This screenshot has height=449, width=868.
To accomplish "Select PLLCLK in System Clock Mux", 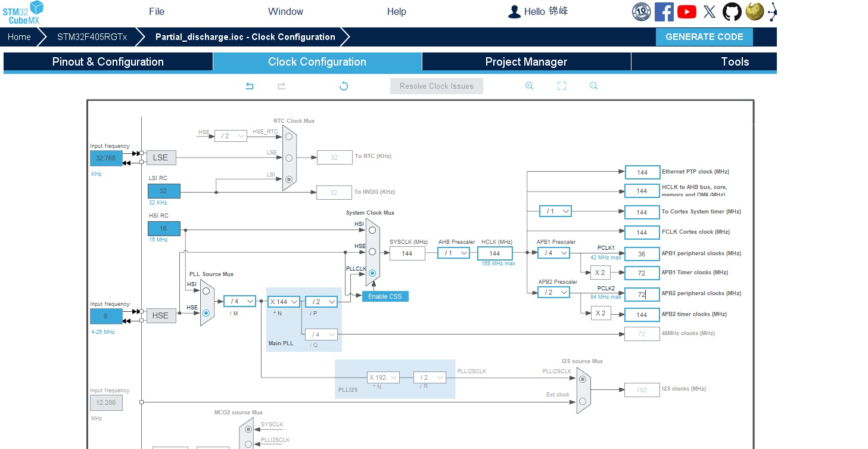I will click(x=372, y=274).
